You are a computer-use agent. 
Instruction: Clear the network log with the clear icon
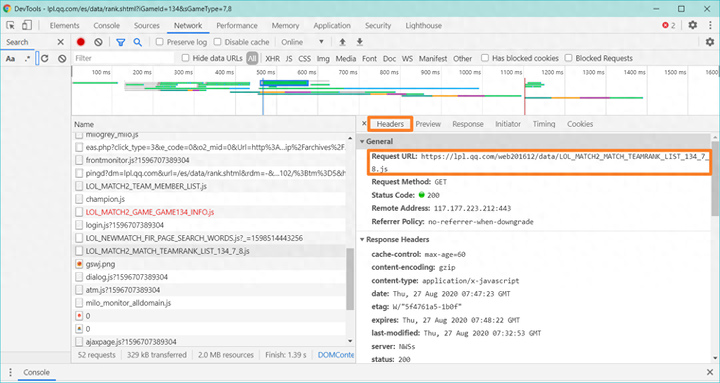[x=98, y=42]
